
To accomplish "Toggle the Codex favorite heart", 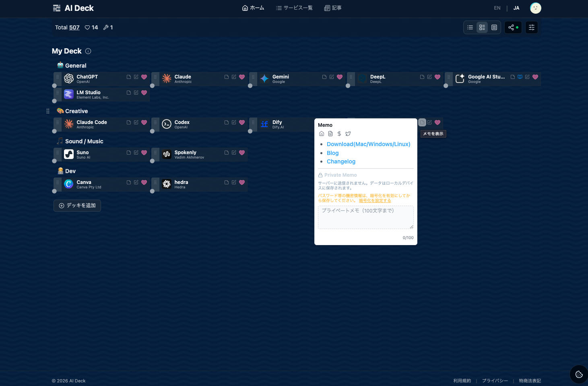I will [242, 122].
